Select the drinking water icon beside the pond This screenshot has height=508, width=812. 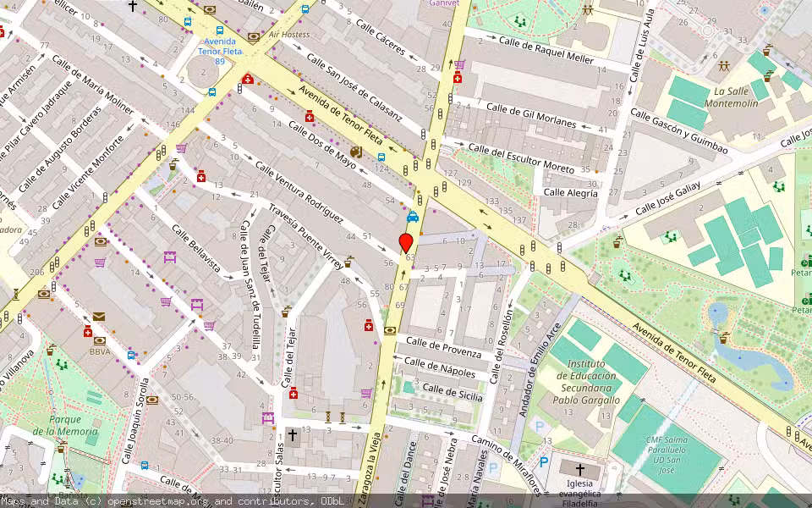tap(724, 338)
